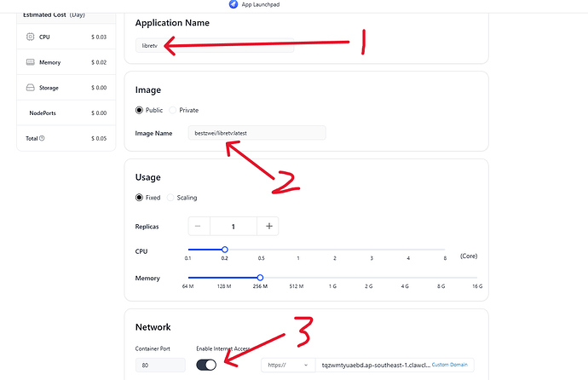
Task: Set CPU slider to 1 core mark
Action: click(x=298, y=250)
